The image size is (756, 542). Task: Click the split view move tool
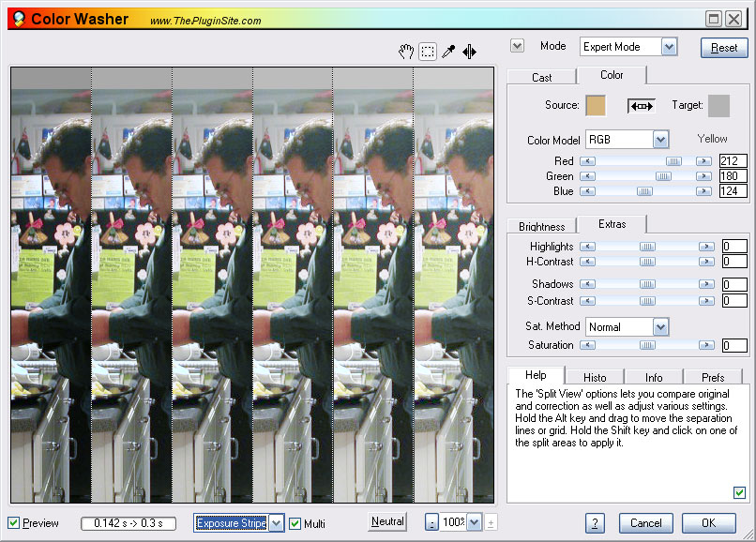click(469, 52)
